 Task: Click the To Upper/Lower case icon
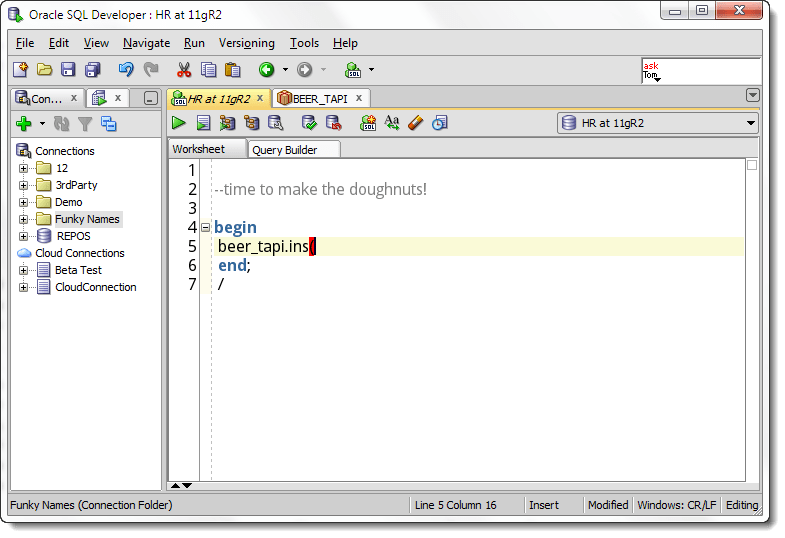(x=391, y=123)
